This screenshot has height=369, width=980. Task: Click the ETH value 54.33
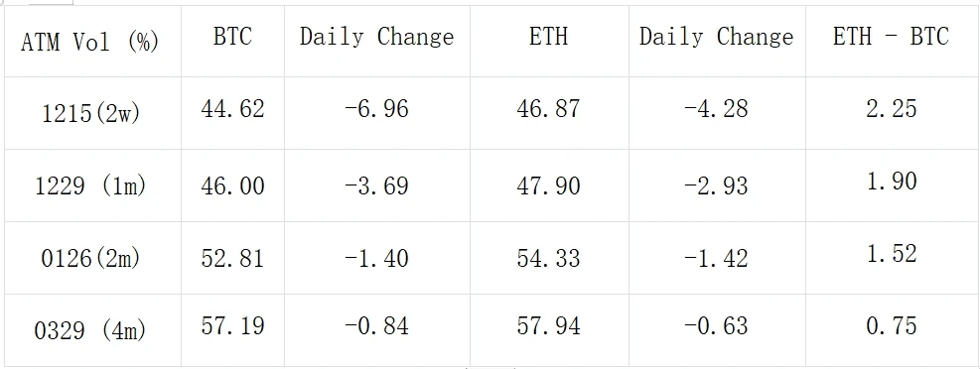[548, 259]
